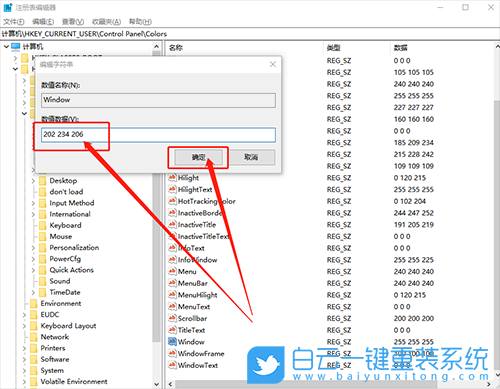Confirm the edit with 确定 button
Image resolution: width=500 pixels, height=389 pixels.
(x=198, y=157)
